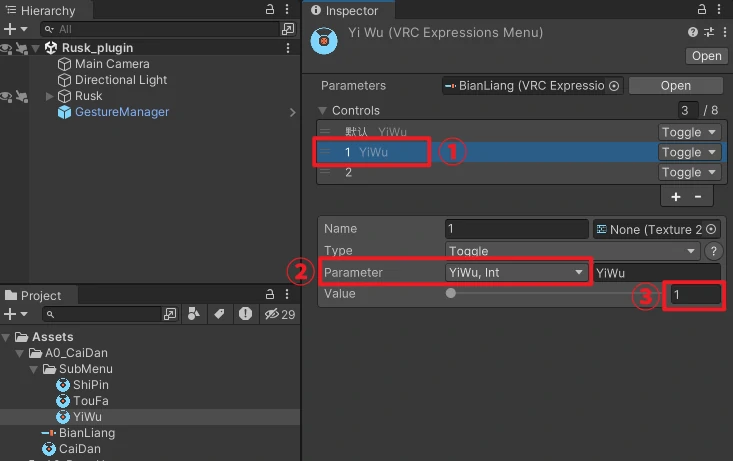Screen dimensions: 733x461
Task: Toggle hidden packages visibility showing 29
Action: tap(279, 315)
